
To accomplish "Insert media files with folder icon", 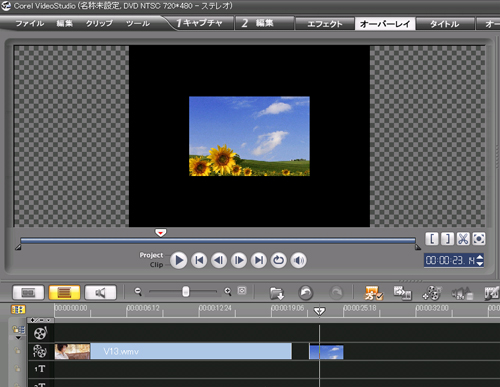I will click(x=276, y=293).
